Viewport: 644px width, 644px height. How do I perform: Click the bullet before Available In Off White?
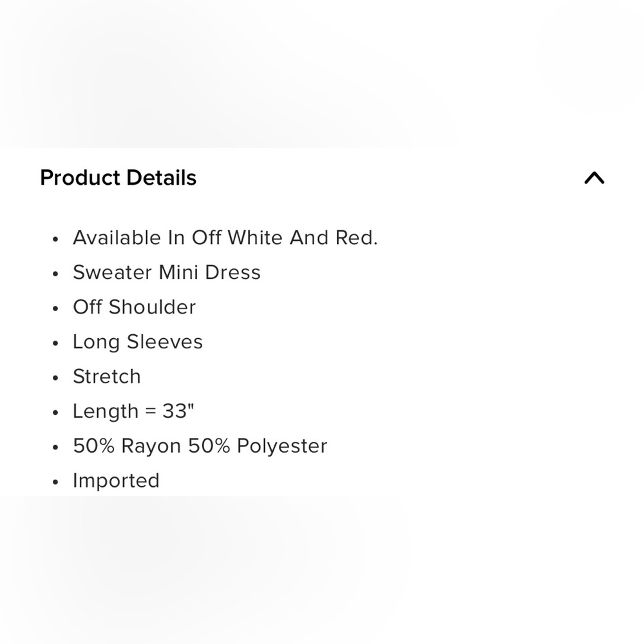[56, 239]
